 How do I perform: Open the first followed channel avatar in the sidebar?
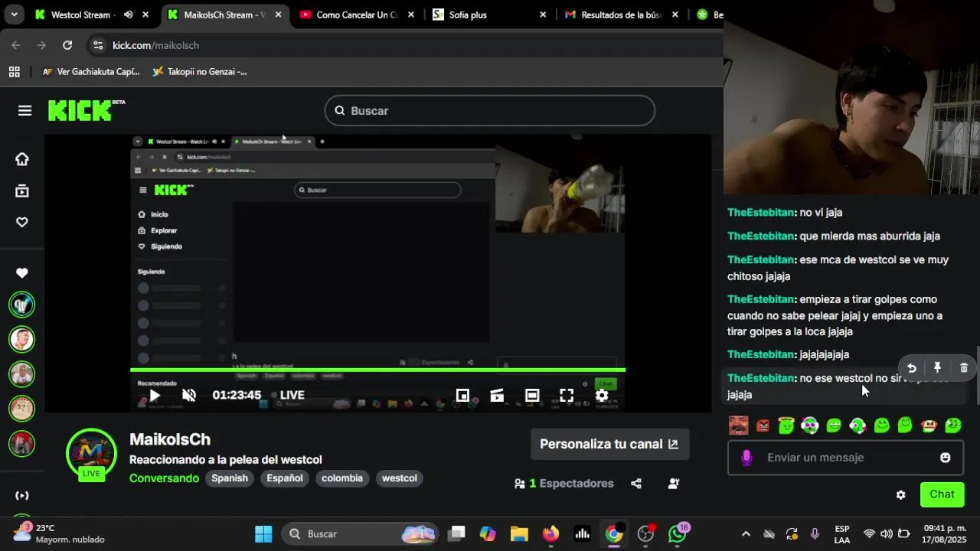tap(21, 305)
